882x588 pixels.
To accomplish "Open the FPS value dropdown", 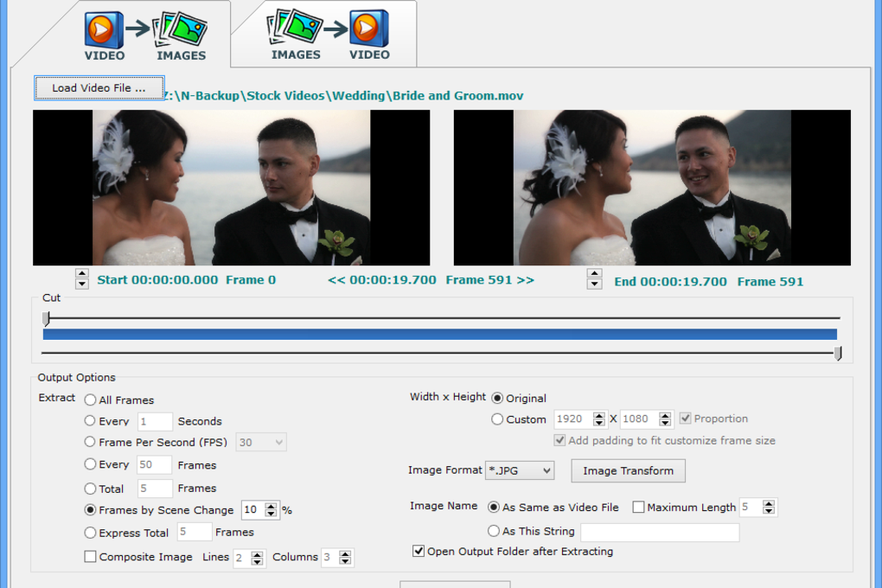I will 261,442.
